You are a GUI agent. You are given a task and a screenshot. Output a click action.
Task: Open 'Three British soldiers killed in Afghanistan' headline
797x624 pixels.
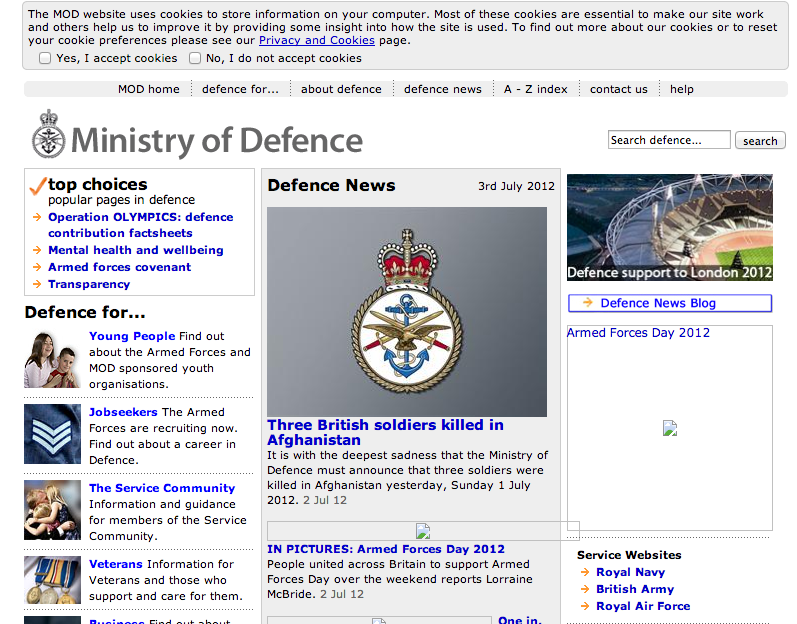(x=385, y=432)
